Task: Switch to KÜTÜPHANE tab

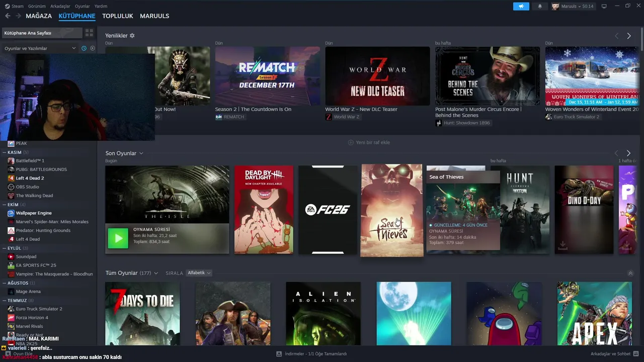Action: (77, 16)
